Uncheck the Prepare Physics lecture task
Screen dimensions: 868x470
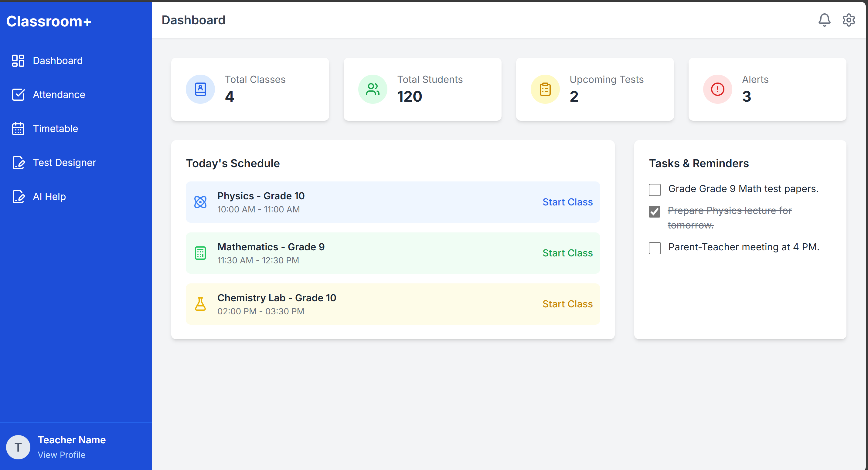click(655, 212)
